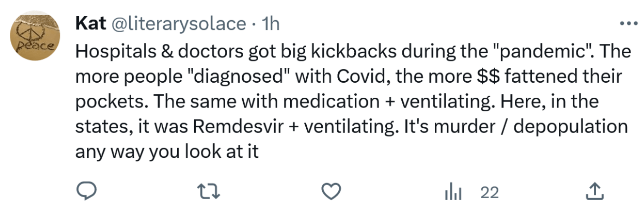Click the final line "any way you look at it"
Screen dimensions: 644x210
point(166,153)
